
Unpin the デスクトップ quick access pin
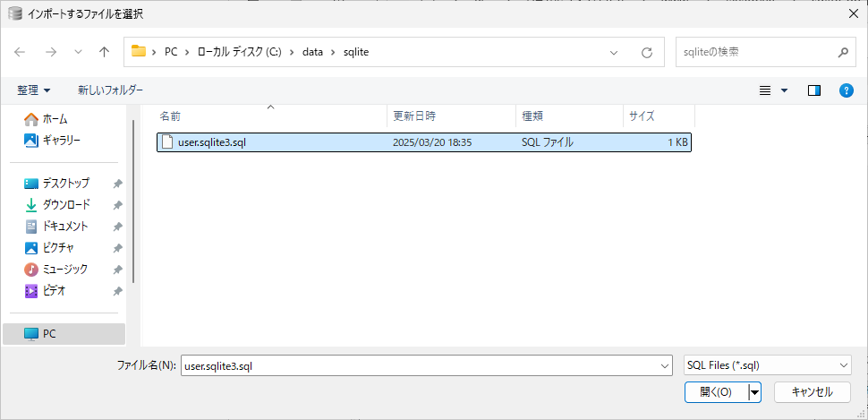coord(117,184)
